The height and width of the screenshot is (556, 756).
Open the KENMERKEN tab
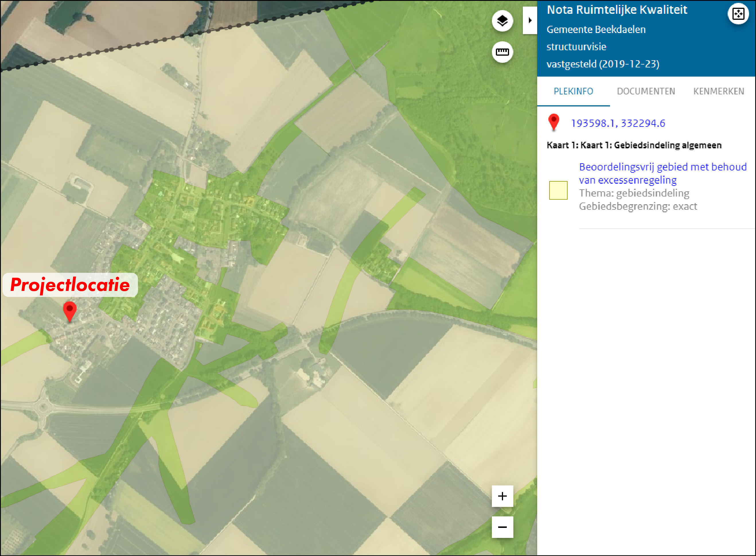tap(718, 91)
